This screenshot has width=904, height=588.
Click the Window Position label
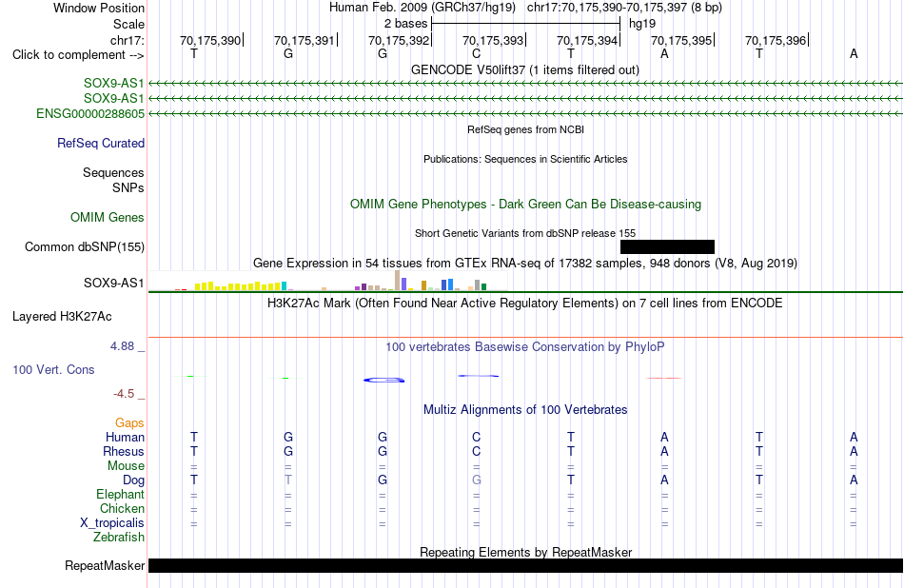pyautogui.click(x=99, y=8)
